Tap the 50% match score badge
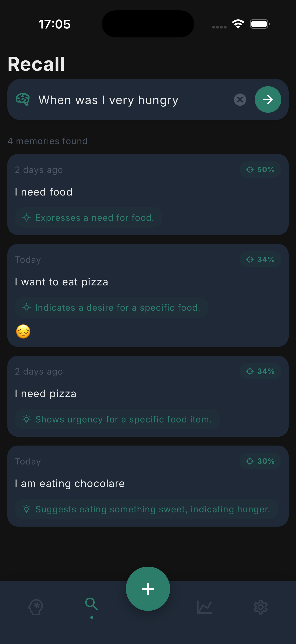The width and height of the screenshot is (296, 644). [x=260, y=169]
